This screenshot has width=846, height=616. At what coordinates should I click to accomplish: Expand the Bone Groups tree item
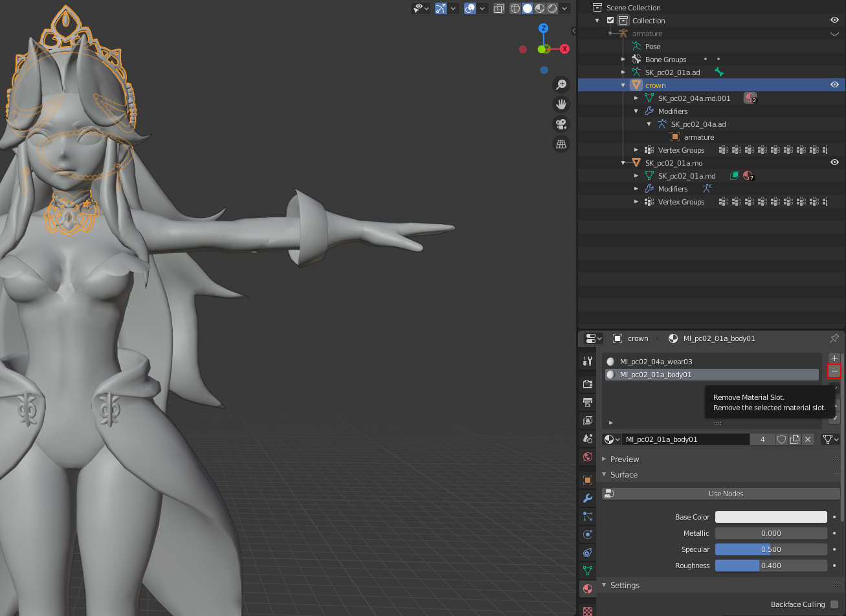click(623, 60)
